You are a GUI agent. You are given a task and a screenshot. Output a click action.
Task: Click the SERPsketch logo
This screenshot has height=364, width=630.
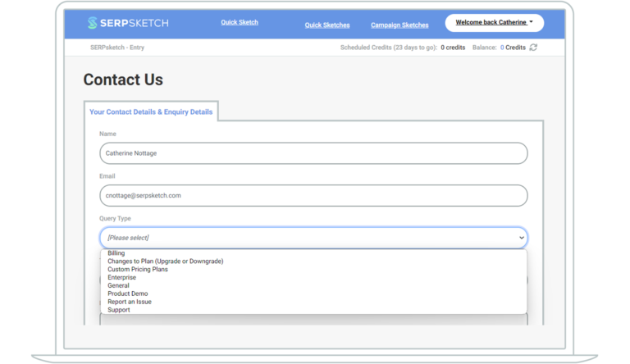click(128, 23)
